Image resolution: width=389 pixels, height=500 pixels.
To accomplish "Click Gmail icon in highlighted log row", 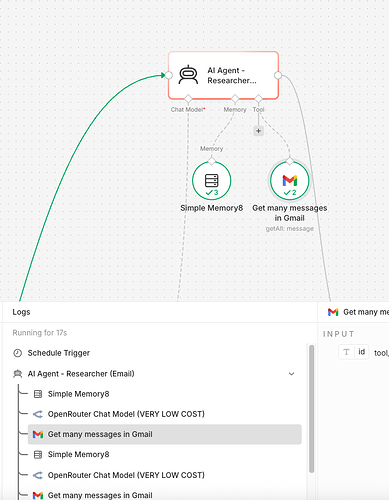I will pyautogui.click(x=38, y=434).
